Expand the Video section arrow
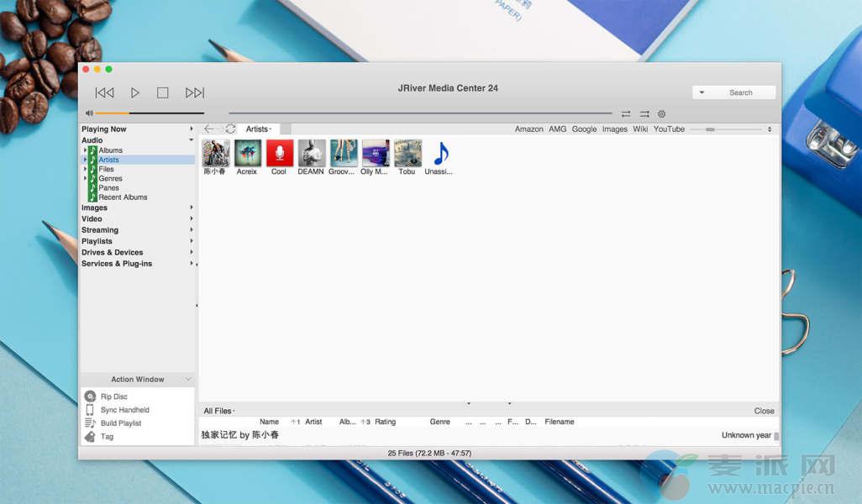The width and height of the screenshot is (862, 504). [192, 219]
